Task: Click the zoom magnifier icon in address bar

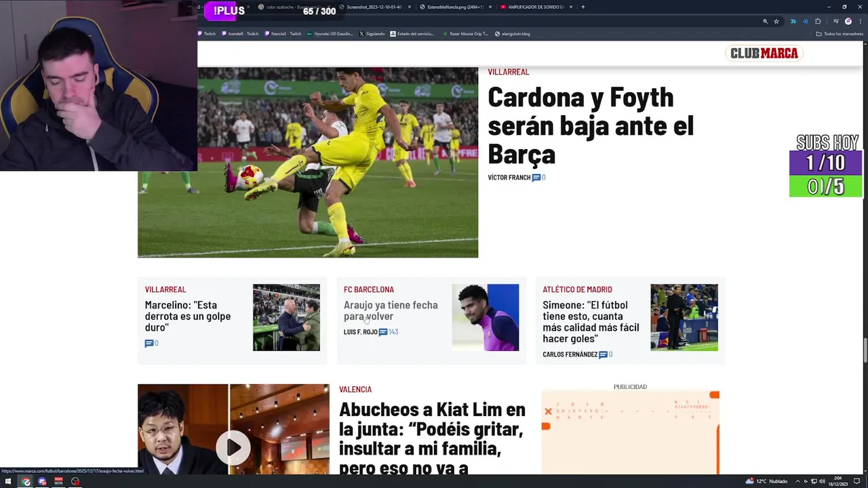Action: pos(766,21)
